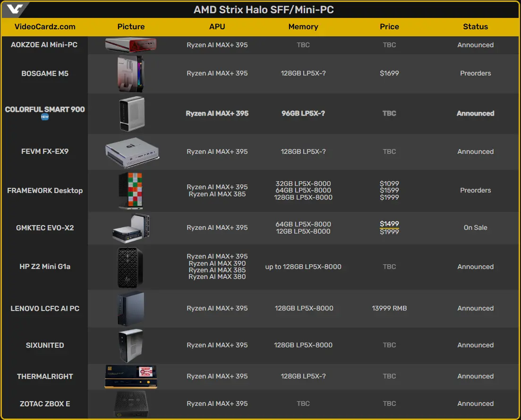Open the COLORFUL SMART 900 picture

coord(132,114)
